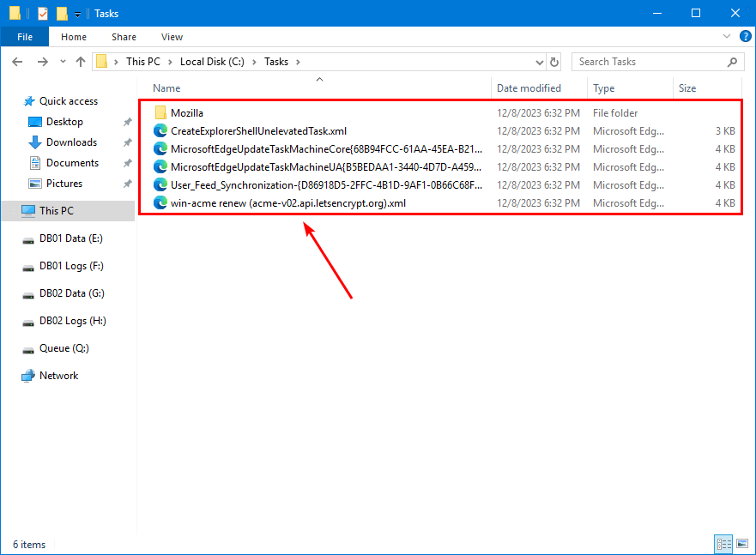The image size is (756, 555).
Task: Select This PC in the navigation pane
Action: (57, 210)
